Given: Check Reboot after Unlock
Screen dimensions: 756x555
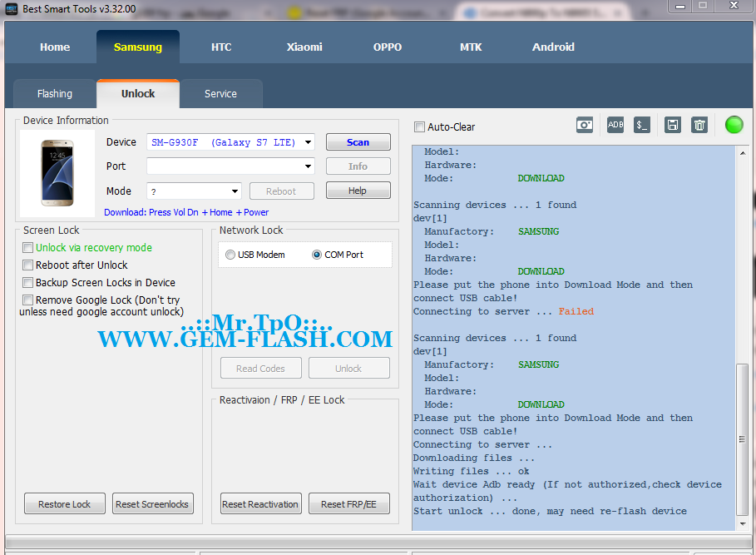Looking at the screenshot, I should point(28,265).
